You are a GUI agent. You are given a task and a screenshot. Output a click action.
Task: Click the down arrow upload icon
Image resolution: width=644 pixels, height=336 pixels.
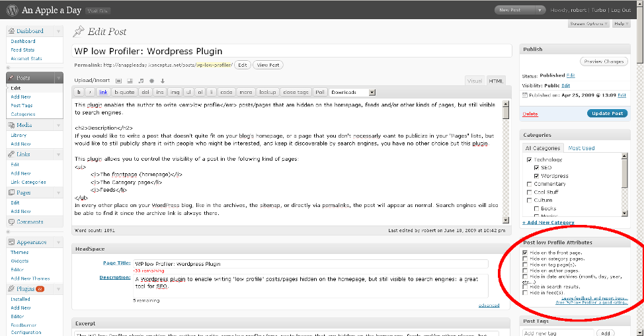(x=163, y=81)
